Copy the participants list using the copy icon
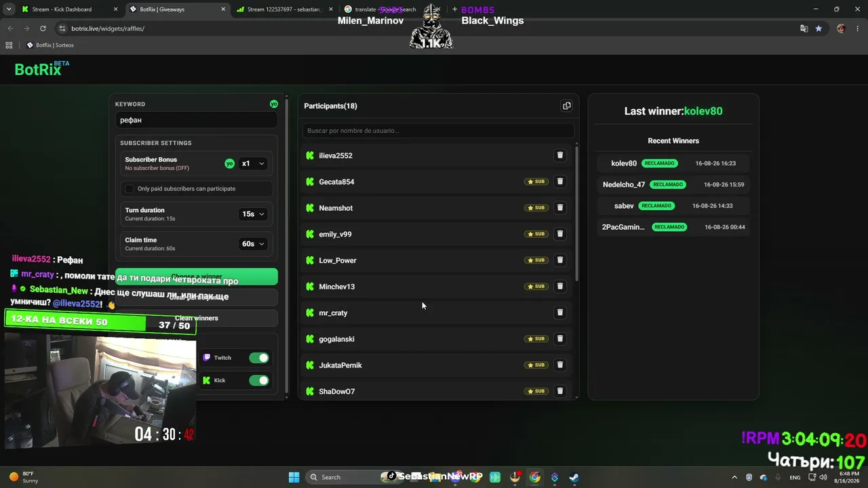The height and width of the screenshot is (488, 868). pos(567,106)
